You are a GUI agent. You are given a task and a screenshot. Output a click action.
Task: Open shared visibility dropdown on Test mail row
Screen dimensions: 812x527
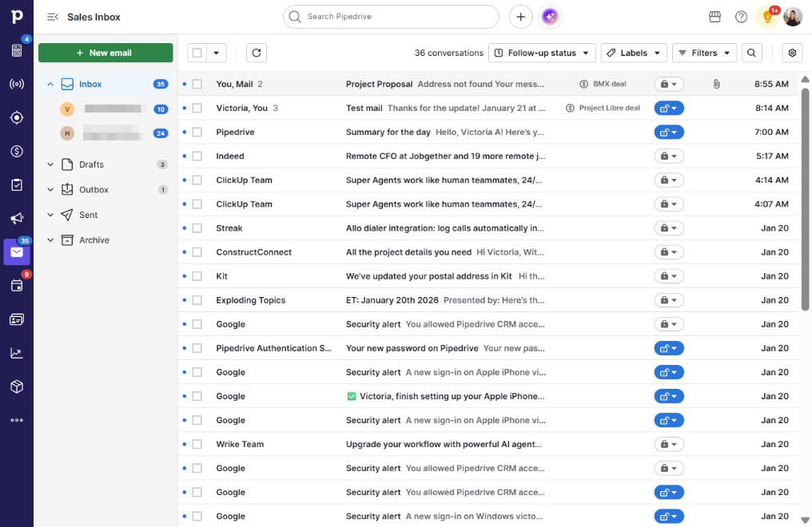click(x=669, y=108)
